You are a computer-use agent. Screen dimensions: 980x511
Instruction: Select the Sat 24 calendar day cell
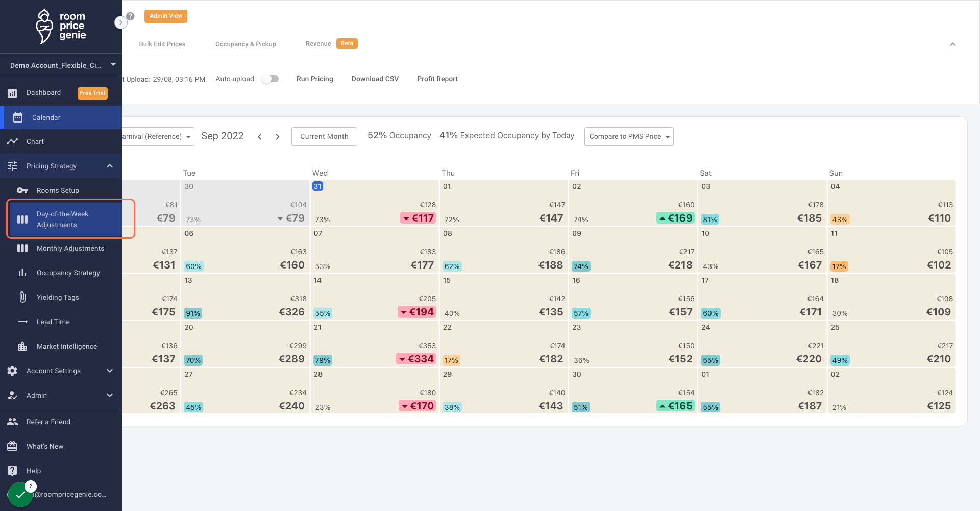(762, 344)
